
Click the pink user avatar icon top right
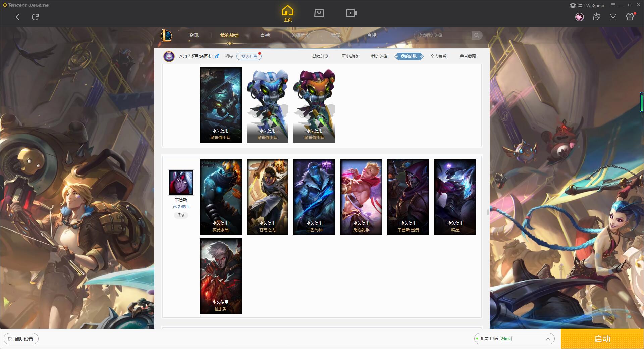(x=580, y=17)
